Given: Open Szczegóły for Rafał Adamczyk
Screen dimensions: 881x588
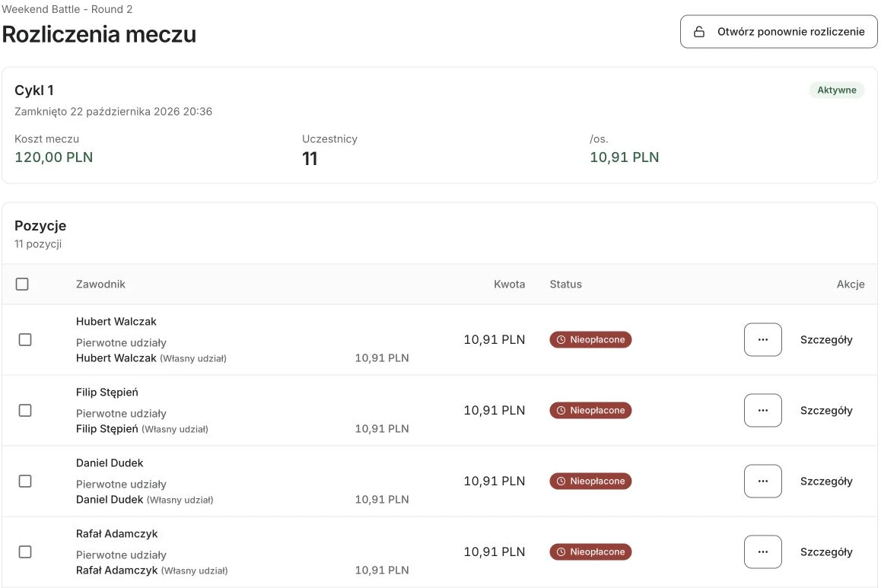Looking at the screenshot, I should (826, 552).
